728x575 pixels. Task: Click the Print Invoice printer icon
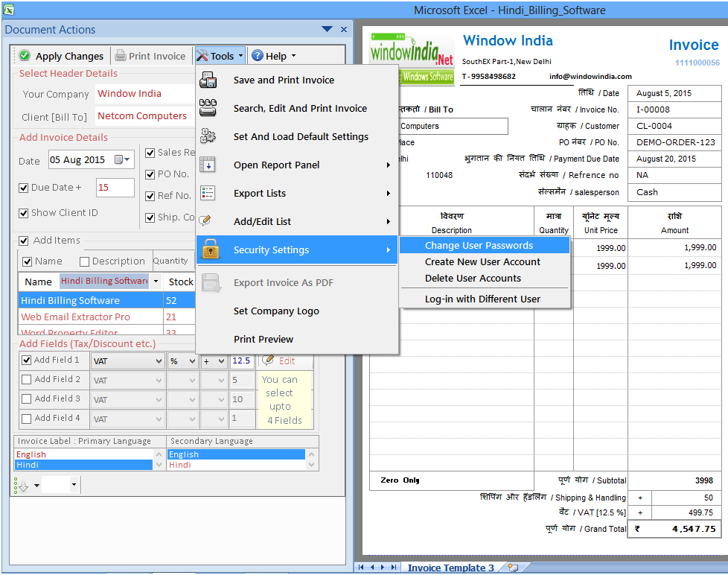[x=121, y=56]
